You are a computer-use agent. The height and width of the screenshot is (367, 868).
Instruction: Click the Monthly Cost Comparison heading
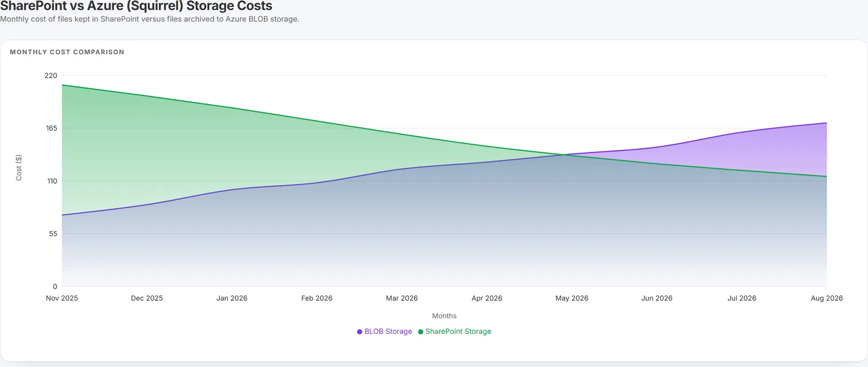[x=67, y=52]
